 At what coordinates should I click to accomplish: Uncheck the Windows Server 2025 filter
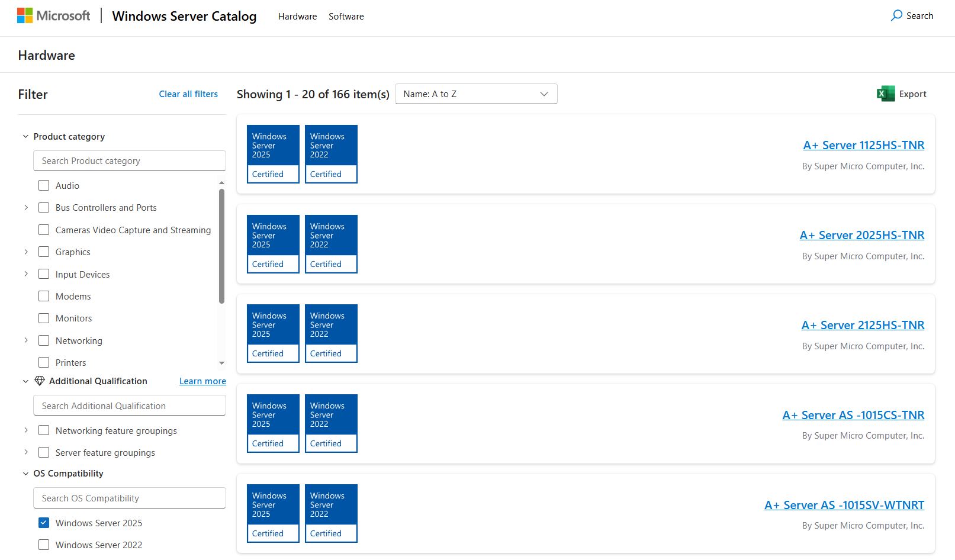(x=44, y=523)
